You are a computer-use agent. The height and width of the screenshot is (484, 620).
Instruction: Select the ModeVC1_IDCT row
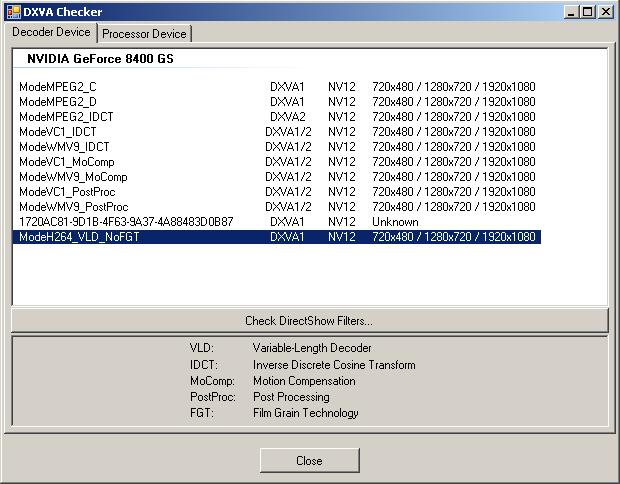click(x=277, y=132)
